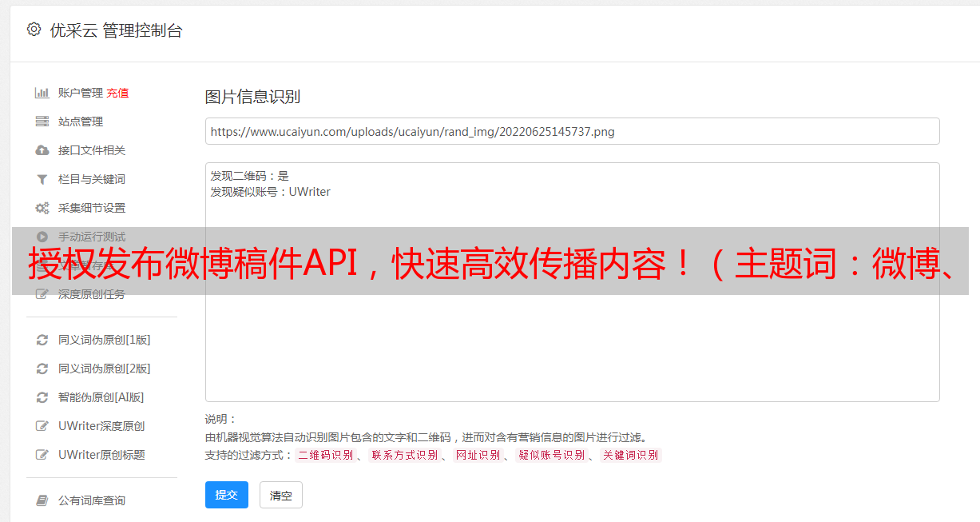Click the edit icon for UWriter原创标题
This screenshot has width=980, height=522.
click(x=42, y=455)
